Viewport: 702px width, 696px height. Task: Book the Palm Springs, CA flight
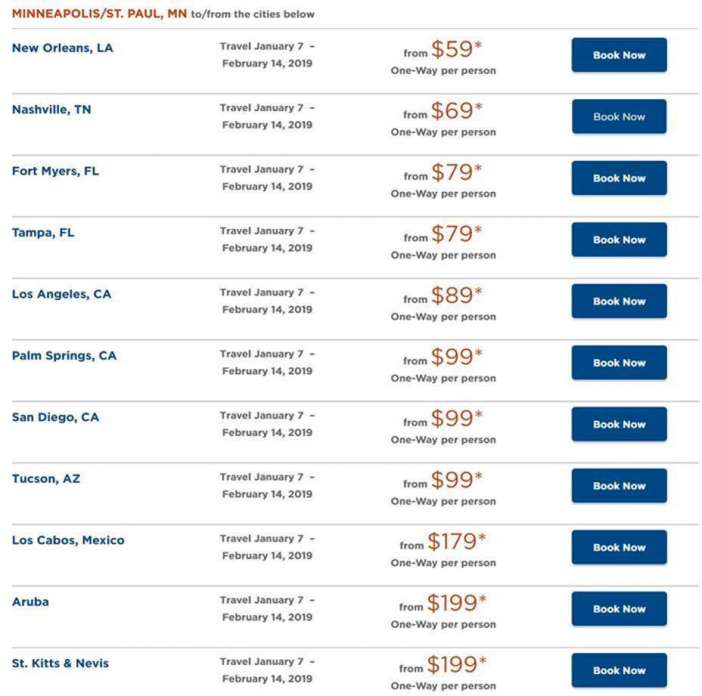point(619,363)
